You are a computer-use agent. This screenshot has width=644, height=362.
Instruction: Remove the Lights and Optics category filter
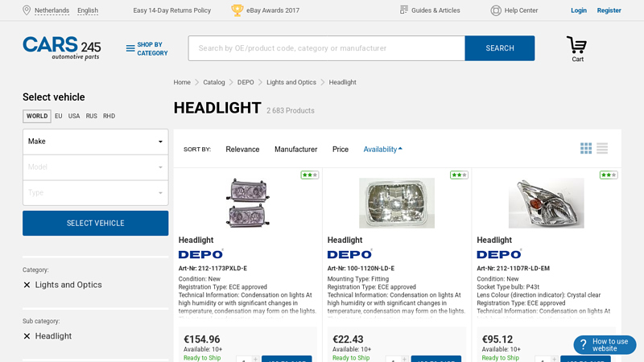click(27, 285)
